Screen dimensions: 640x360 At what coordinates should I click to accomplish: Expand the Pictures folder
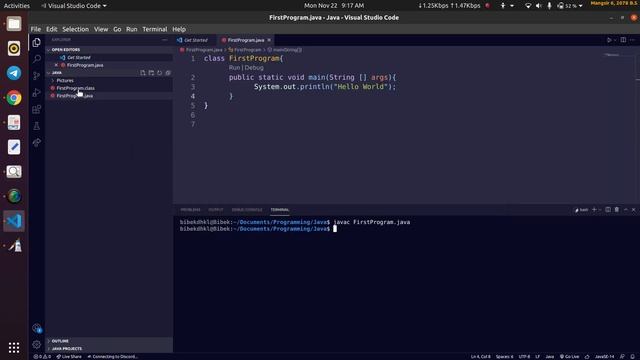(64, 80)
